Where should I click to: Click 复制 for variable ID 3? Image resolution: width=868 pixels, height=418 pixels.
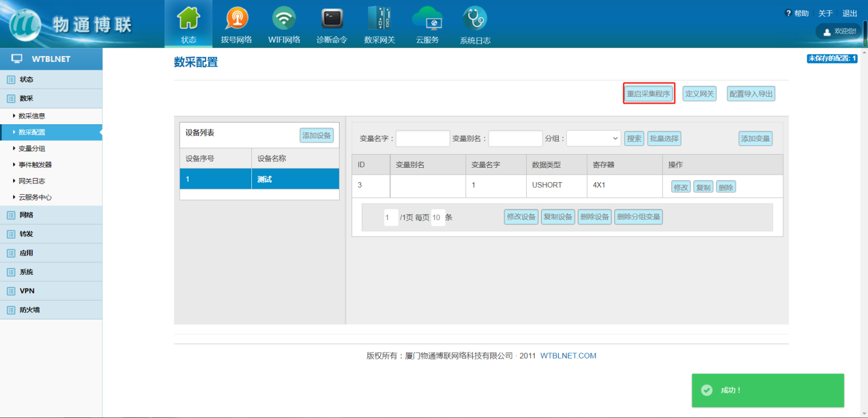tap(703, 187)
